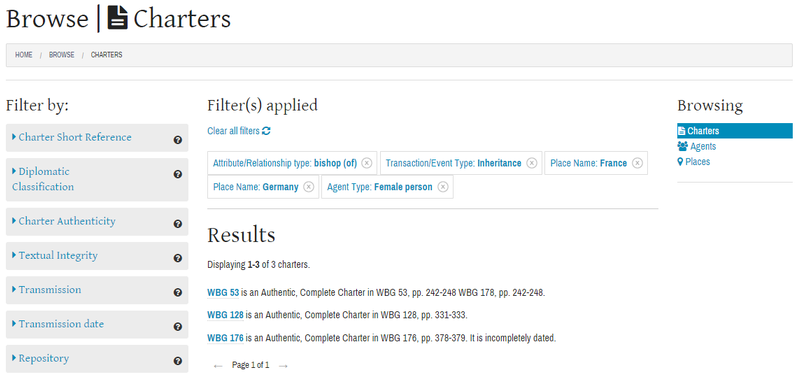Go to previous results page arrow
This screenshot has width=800, height=377.
218,366
